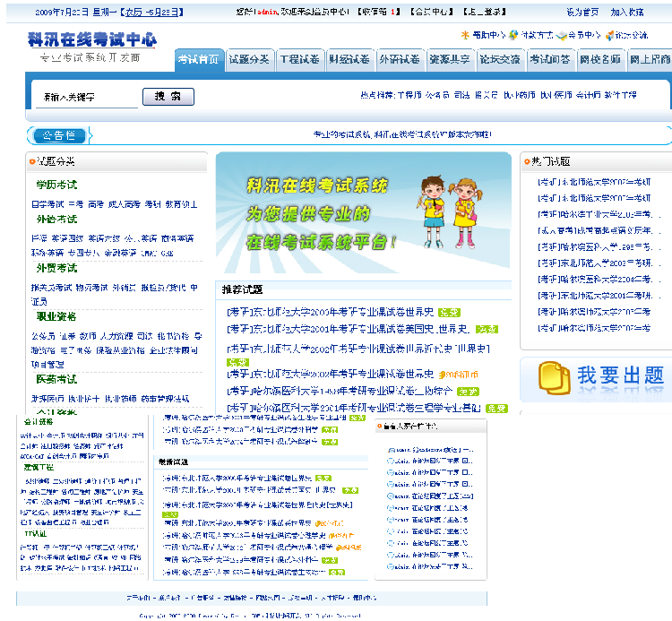Click the 科讯在线考试中心 site logo
Viewport: 672px width, 621px height.
92,39
